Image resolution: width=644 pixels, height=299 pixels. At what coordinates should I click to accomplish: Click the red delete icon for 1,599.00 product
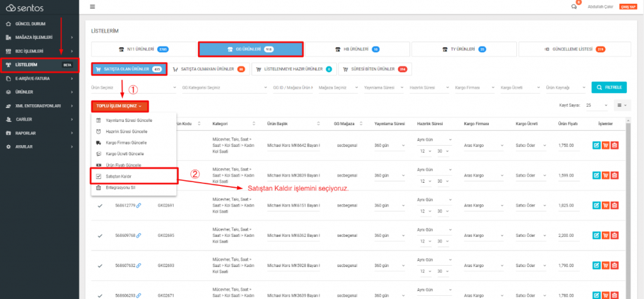614,175
